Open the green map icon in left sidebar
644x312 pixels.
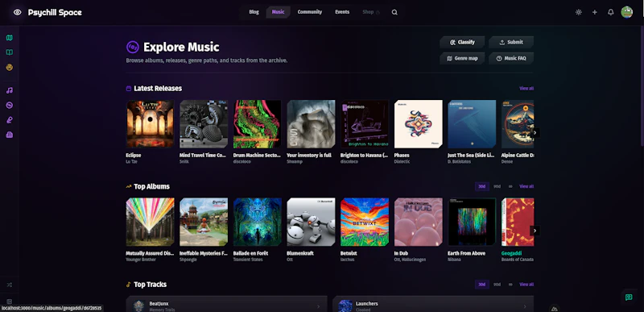[x=10, y=38]
